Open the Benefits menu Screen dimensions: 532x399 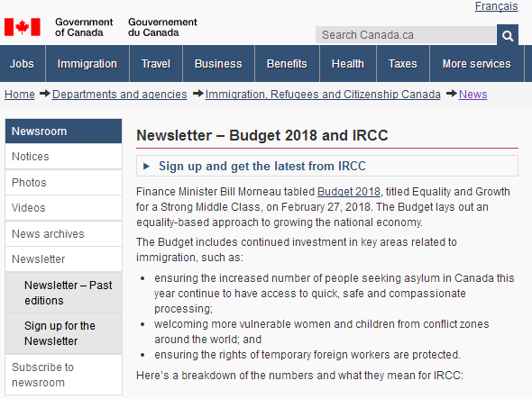[287, 64]
